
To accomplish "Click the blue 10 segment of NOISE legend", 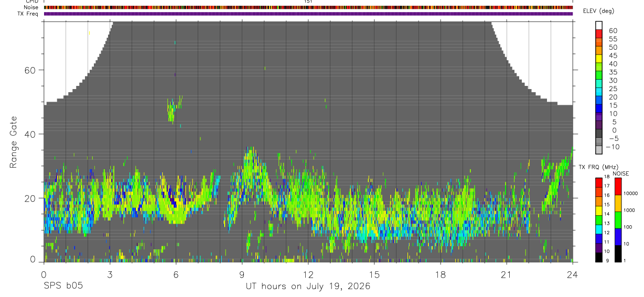I will coord(618,237).
